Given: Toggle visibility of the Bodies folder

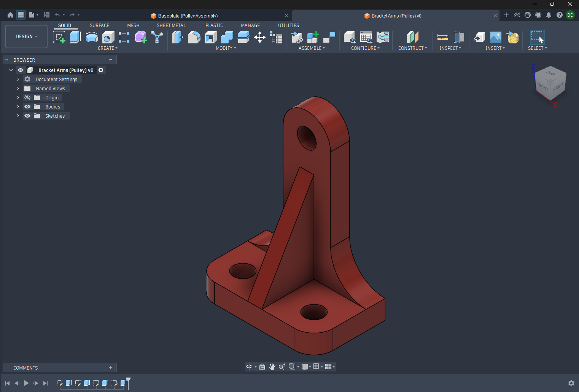Looking at the screenshot, I should tap(27, 107).
